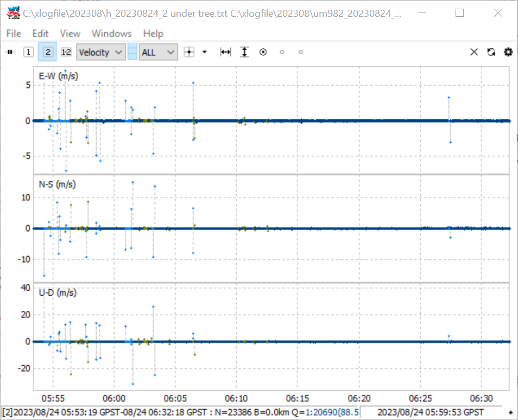This screenshot has width=518, height=420.
Task: Click the connect/pause icon in toolbar
Action: [10, 52]
